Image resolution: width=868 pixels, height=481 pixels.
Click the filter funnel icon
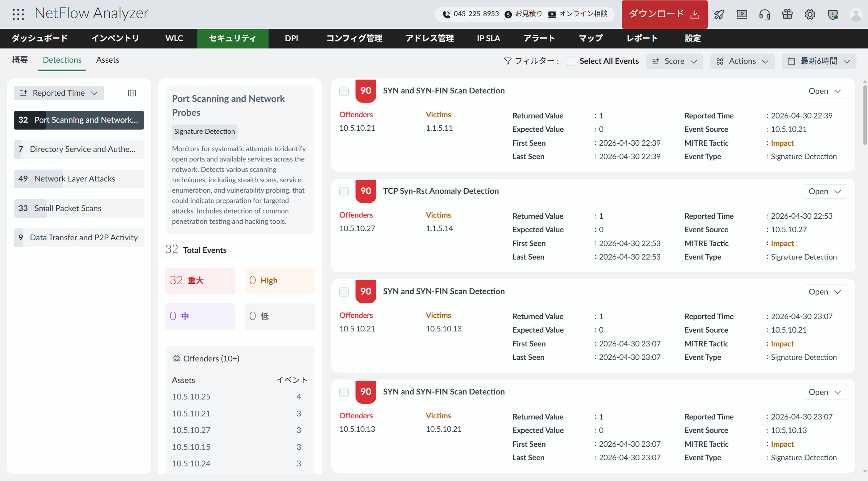coord(508,61)
